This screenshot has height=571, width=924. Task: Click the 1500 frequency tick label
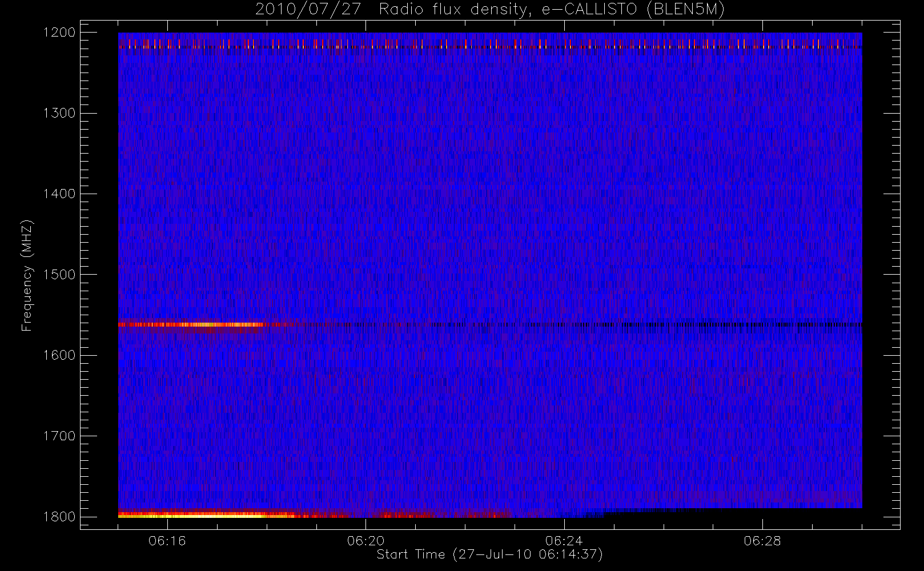pos(59,275)
